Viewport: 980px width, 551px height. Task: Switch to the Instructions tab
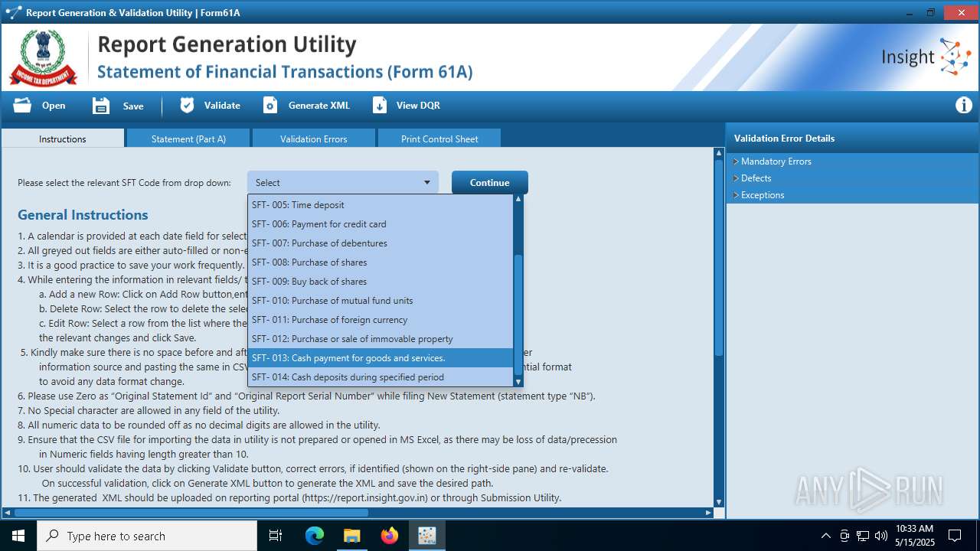coord(63,139)
